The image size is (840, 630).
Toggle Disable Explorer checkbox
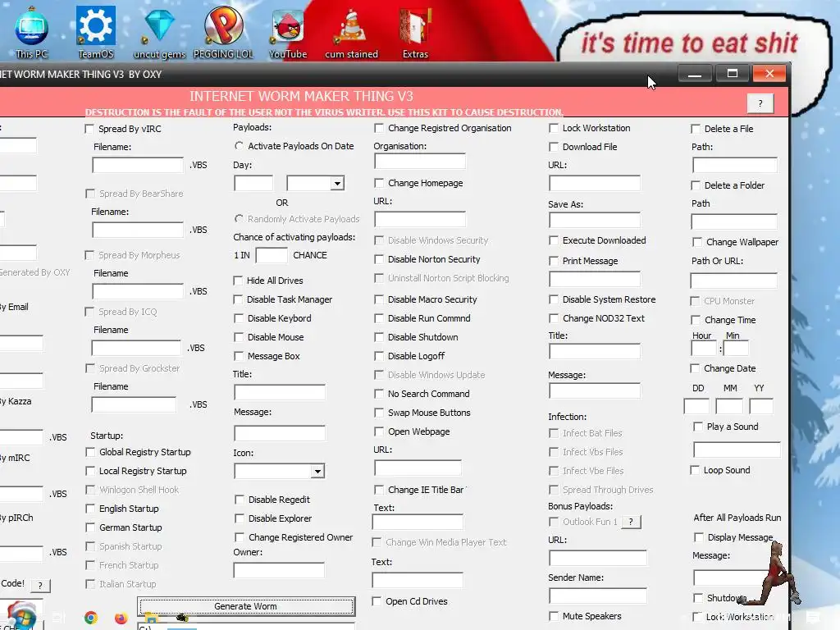240,518
